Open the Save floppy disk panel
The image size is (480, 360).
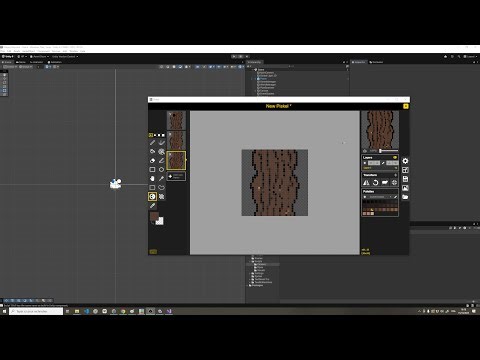click(x=405, y=179)
